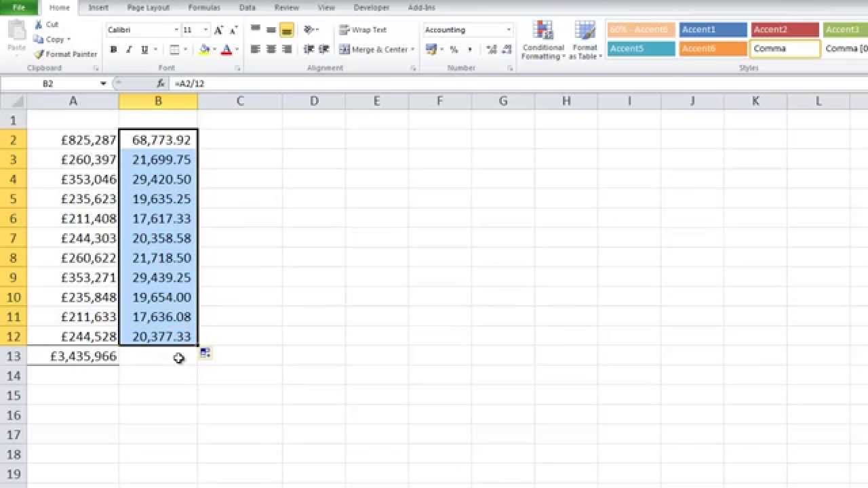Open the Accounting number format dropdown

point(509,30)
